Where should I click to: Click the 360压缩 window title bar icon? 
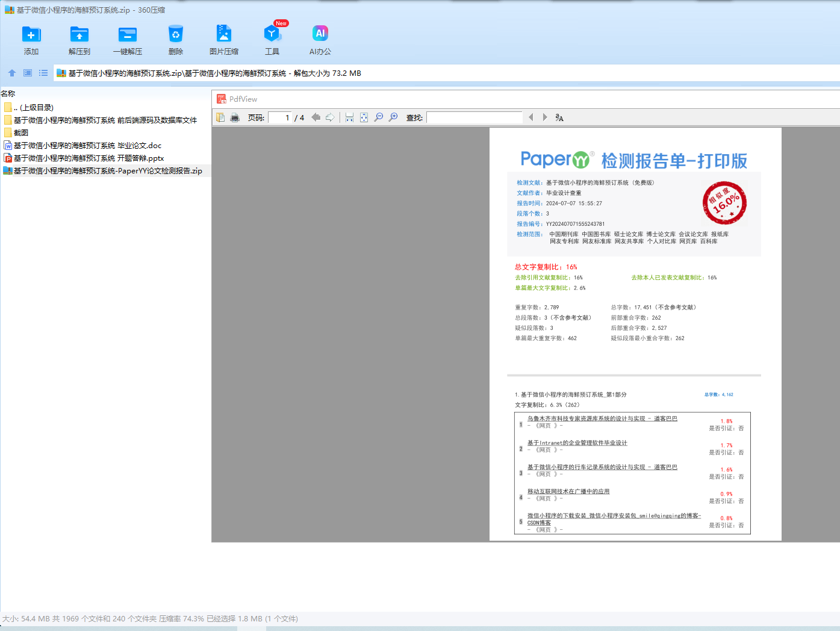pyautogui.click(x=9, y=10)
